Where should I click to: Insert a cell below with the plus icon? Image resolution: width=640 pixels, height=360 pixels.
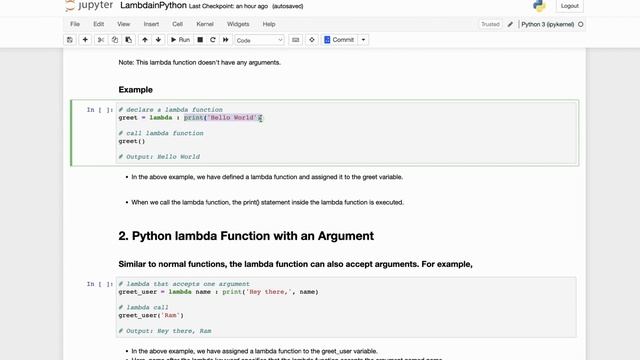[x=85, y=40]
